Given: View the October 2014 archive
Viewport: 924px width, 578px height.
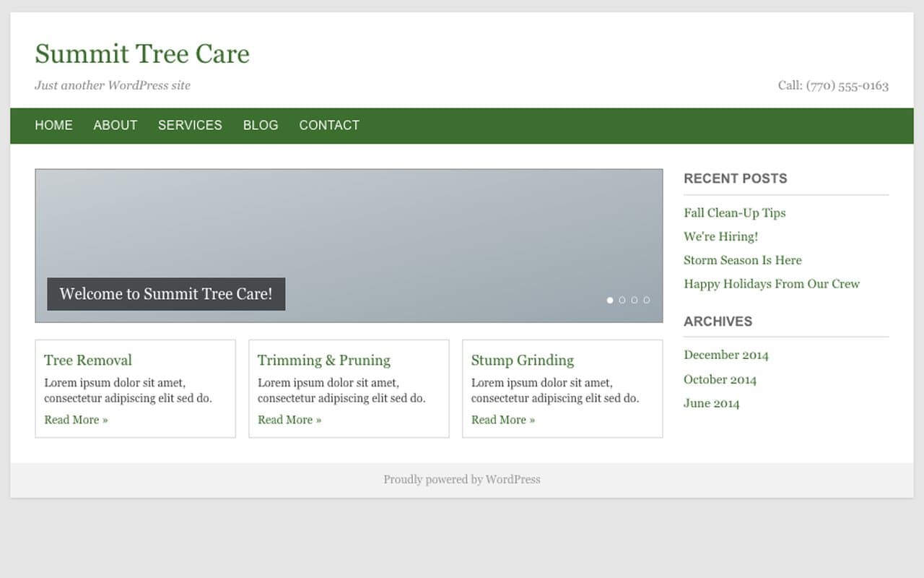Looking at the screenshot, I should [x=720, y=379].
